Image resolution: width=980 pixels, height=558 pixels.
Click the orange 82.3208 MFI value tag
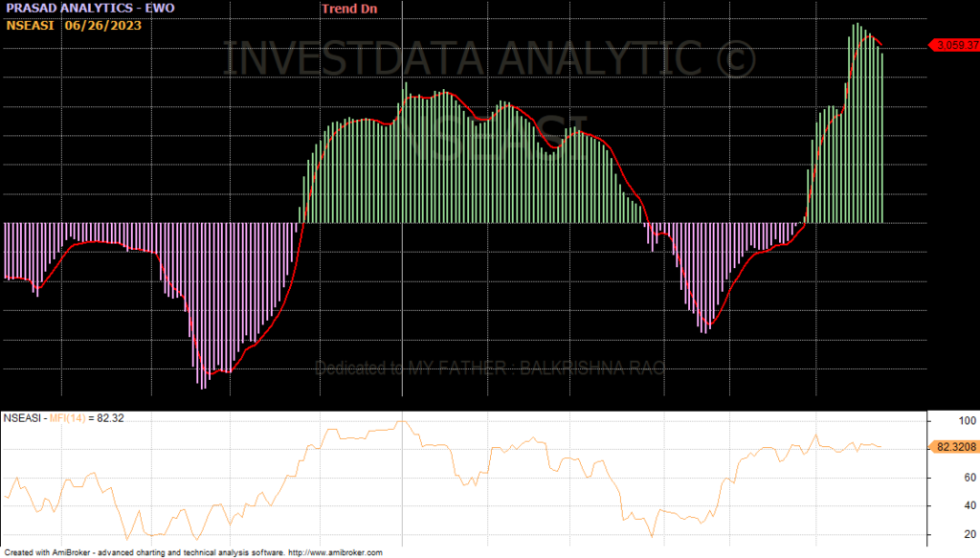coord(954,446)
